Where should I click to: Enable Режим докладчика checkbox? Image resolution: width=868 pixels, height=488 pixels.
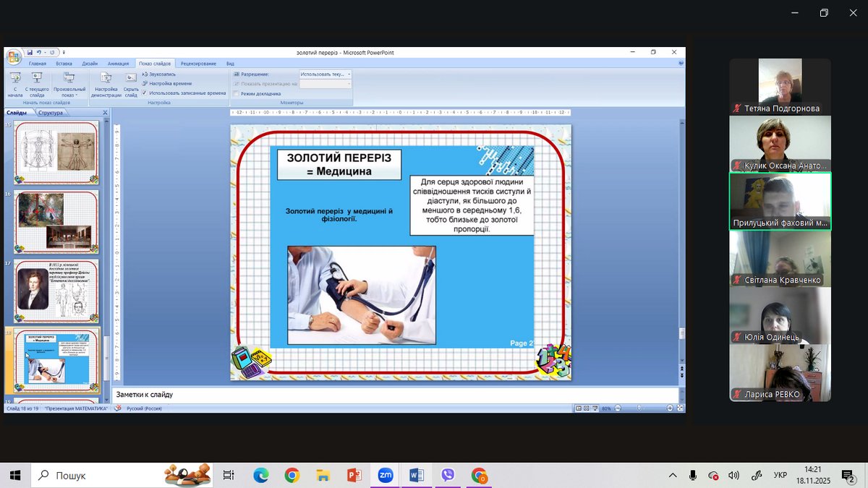(x=237, y=93)
